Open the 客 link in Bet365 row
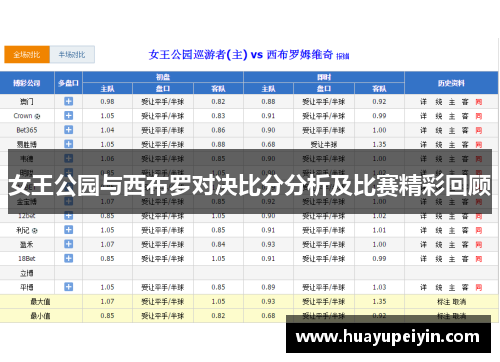Image resolution: width=500 pixels, height=362 pixels. point(465,130)
